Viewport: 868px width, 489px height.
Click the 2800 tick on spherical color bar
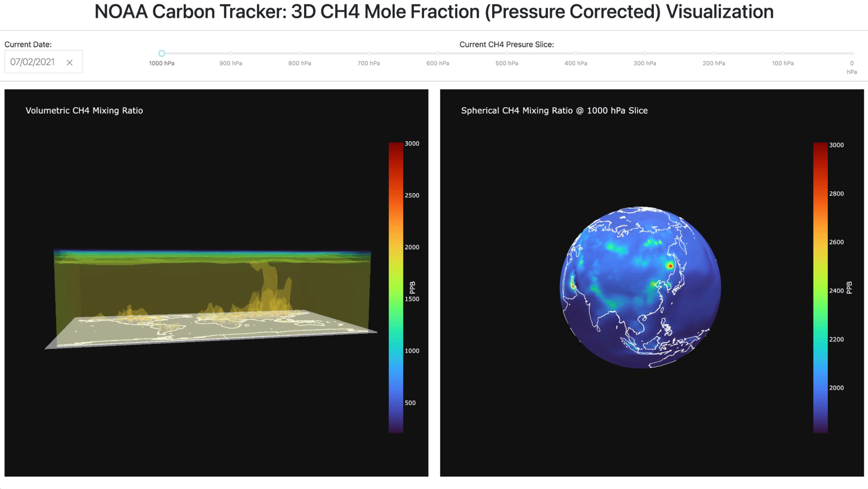[x=836, y=194]
